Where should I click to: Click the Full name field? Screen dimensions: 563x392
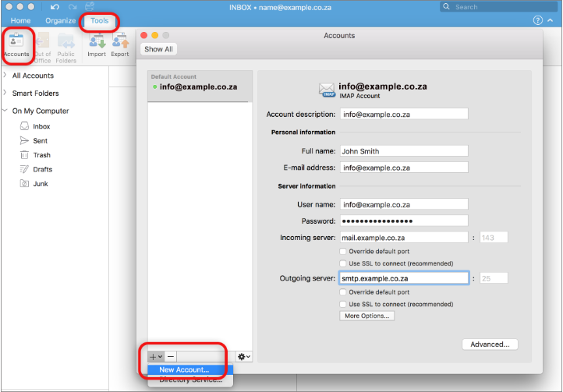click(x=404, y=151)
